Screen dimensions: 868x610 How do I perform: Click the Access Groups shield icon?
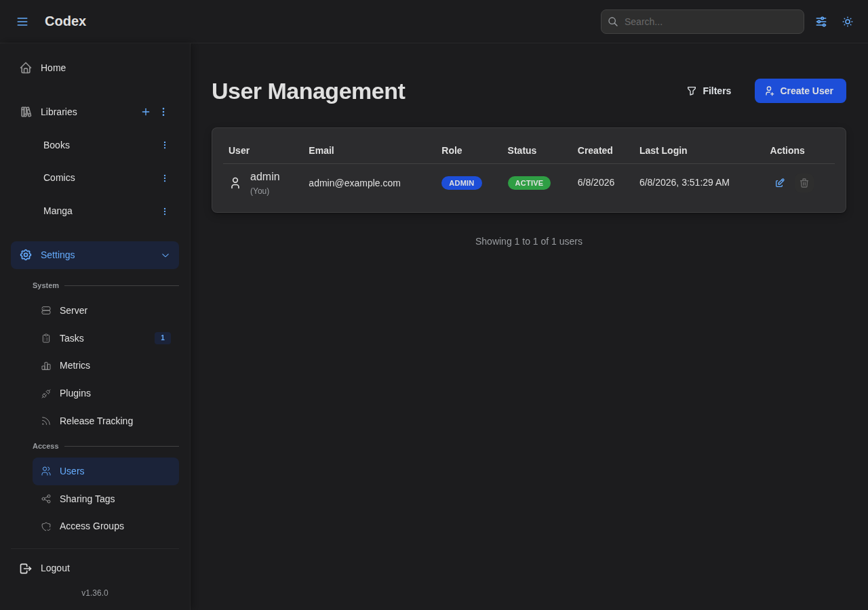point(46,527)
